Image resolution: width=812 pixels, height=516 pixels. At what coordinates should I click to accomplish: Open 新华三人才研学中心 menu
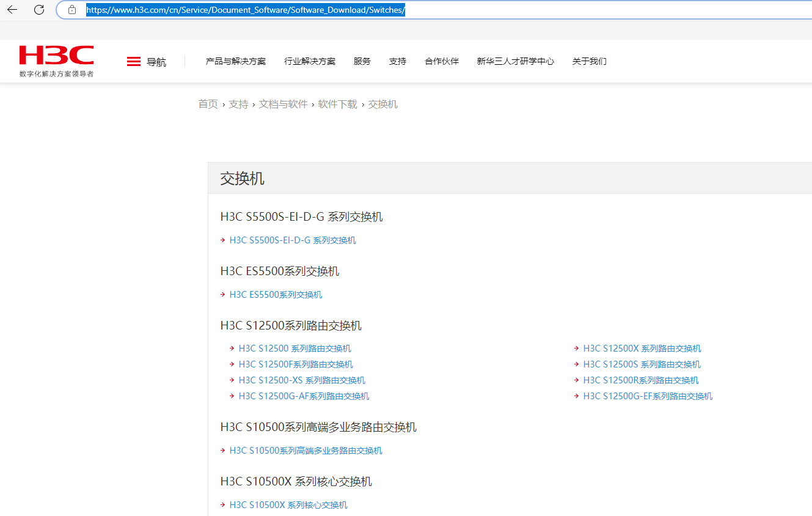[x=516, y=61]
